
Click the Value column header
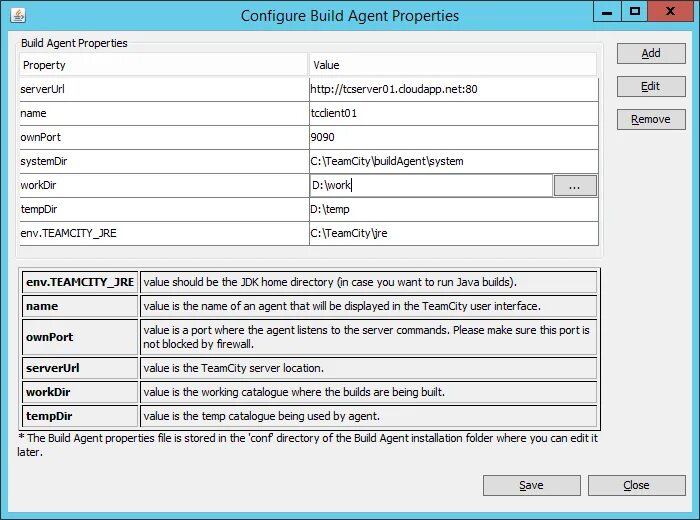[x=453, y=65]
